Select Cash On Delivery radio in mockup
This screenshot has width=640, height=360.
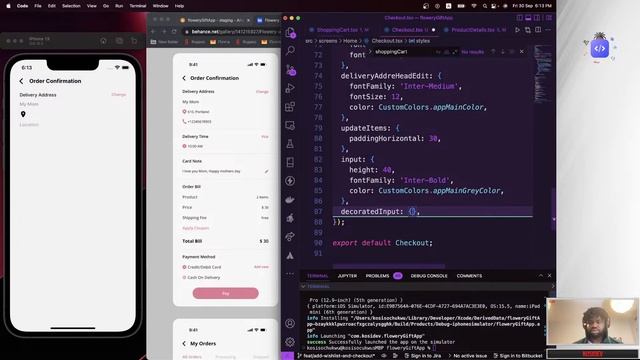pyautogui.click(x=184, y=278)
